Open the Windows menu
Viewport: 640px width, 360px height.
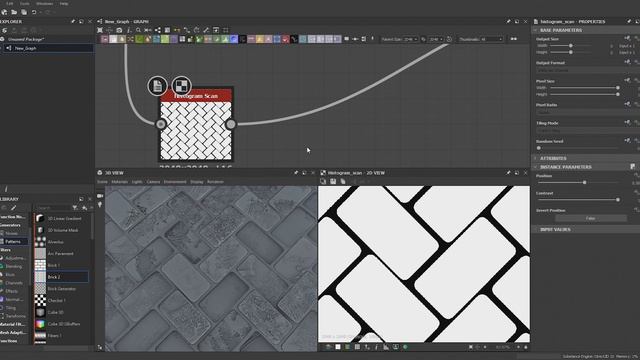(44, 4)
